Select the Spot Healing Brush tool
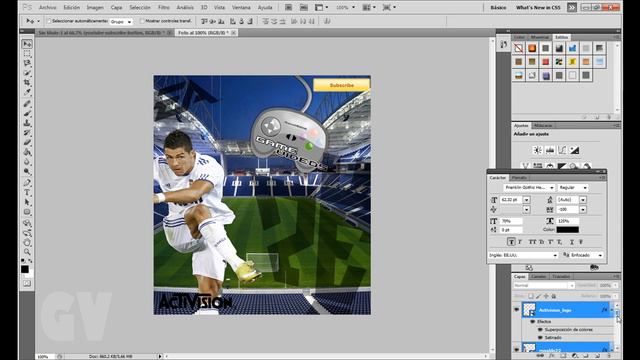640x360 pixels. tap(27, 104)
